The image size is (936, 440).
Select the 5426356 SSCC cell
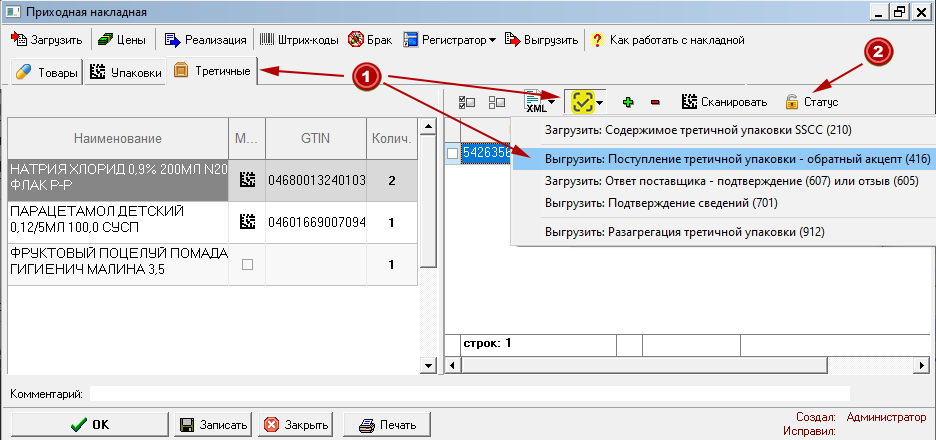487,153
